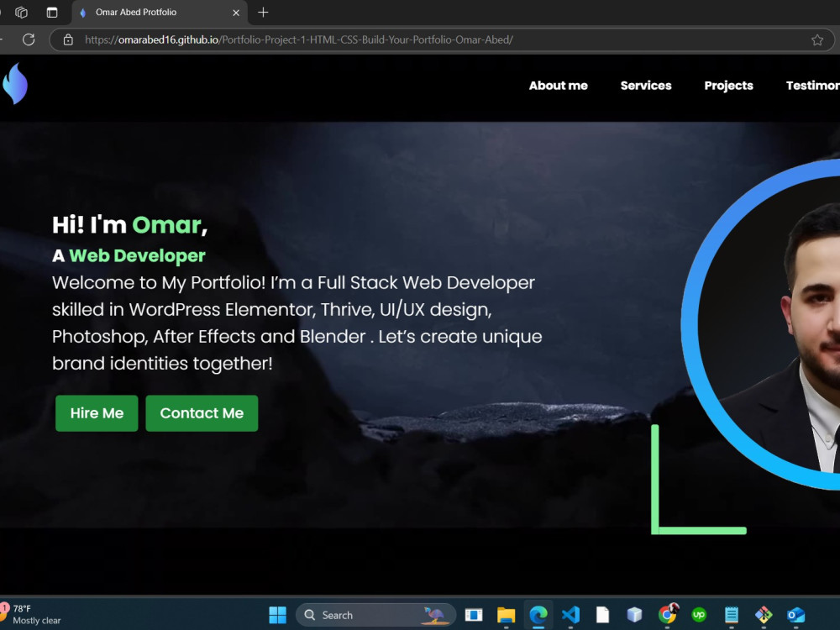Open Google Chrome from taskbar
Viewport: 840px width, 630px height.
pos(668,615)
